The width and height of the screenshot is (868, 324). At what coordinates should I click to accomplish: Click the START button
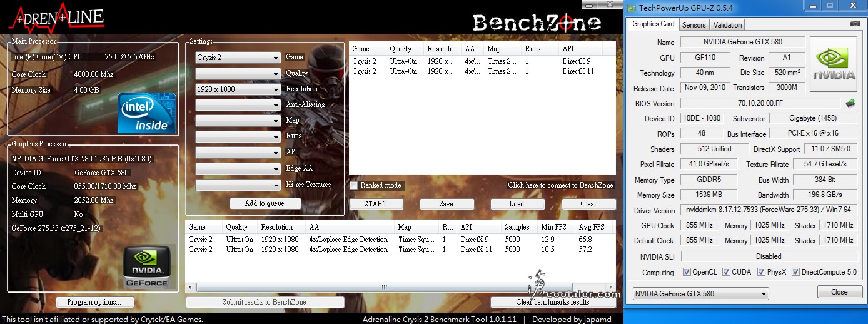[x=375, y=204]
